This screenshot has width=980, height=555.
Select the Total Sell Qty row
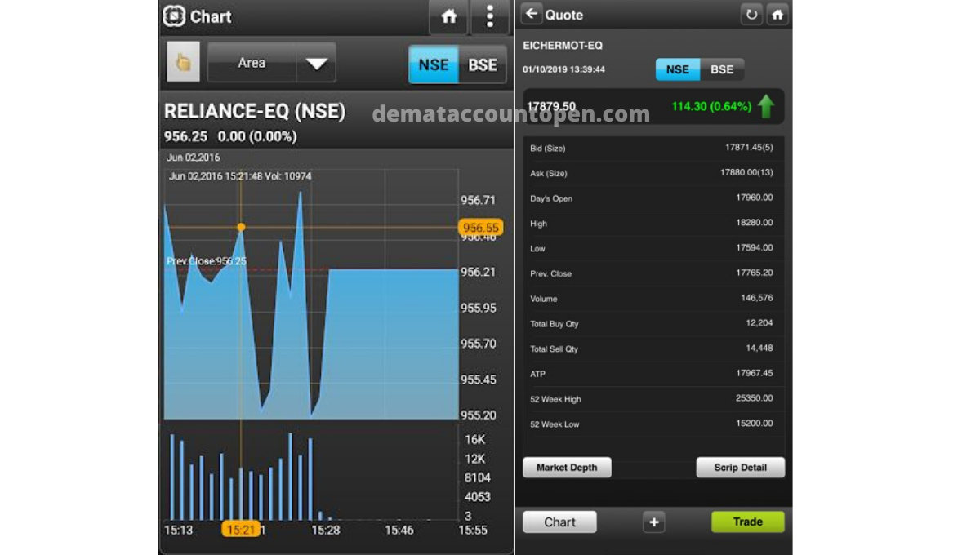click(x=653, y=349)
